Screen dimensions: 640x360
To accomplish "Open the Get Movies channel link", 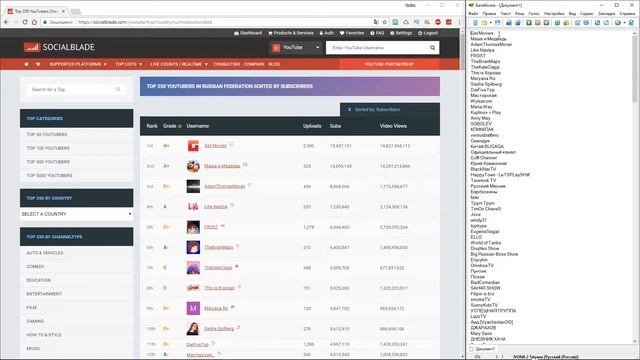I will click(215, 146).
